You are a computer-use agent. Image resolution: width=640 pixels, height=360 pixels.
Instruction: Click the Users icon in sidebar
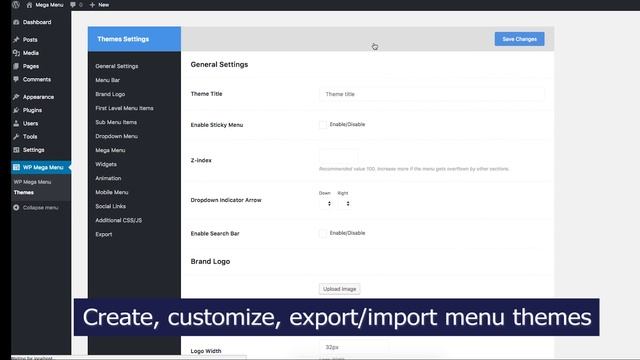(16, 123)
